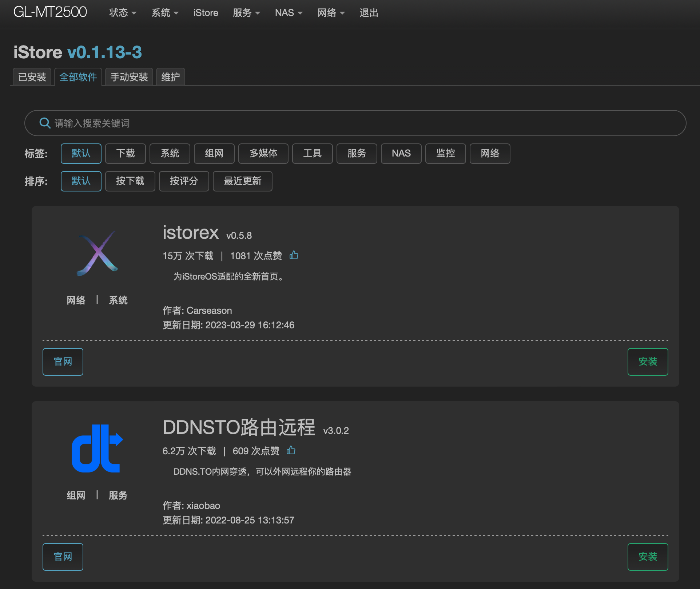Select the 下载 tag filter
Image resolution: width=700 pixels, height=589 pixels.
(x=125, y=153)
